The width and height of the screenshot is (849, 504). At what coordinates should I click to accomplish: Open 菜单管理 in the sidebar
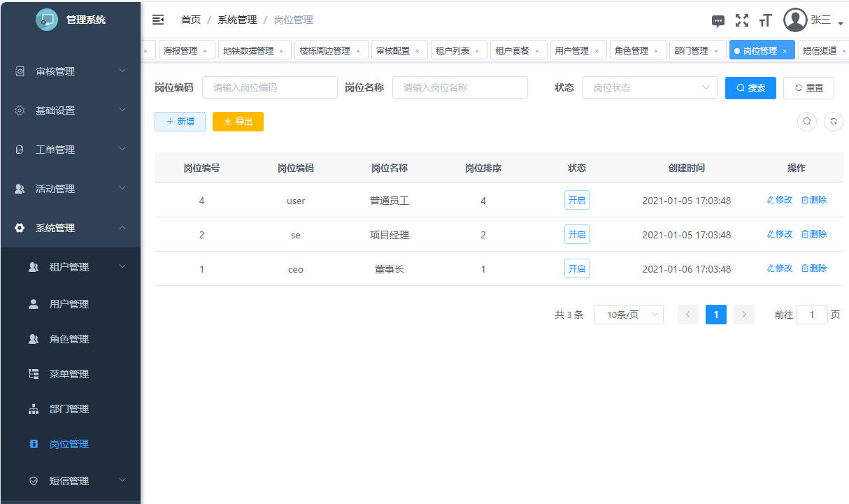(69, 374)
